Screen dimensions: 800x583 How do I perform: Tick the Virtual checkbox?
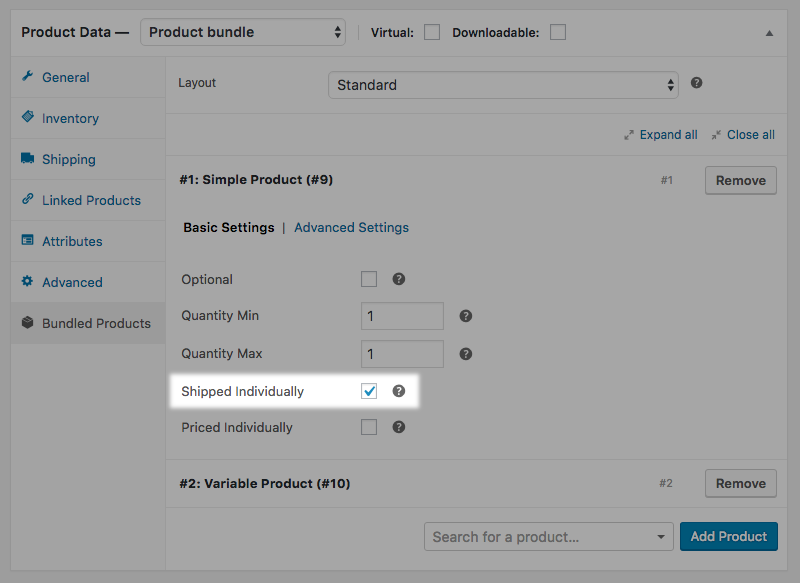pyautogui.click(x=432, y=32)
